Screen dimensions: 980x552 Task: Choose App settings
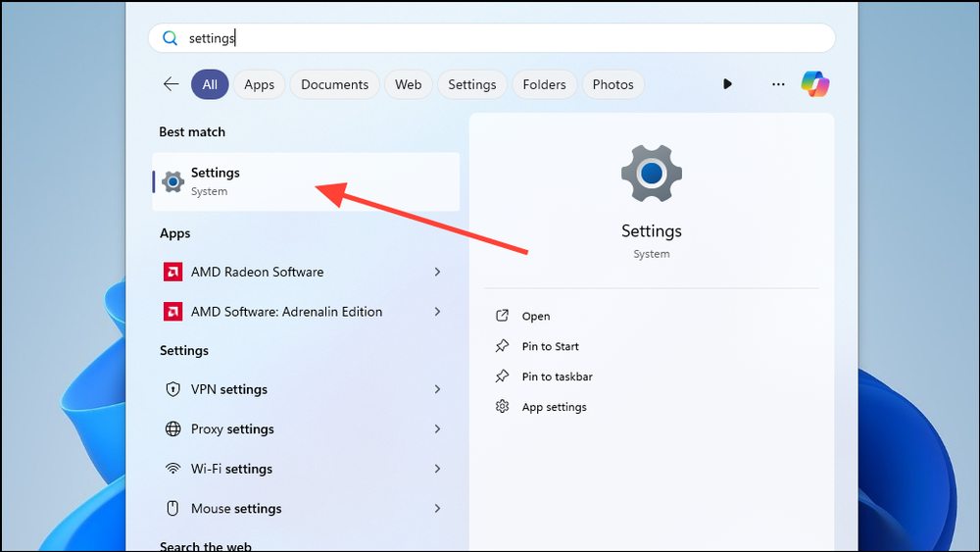pos(554,407)
